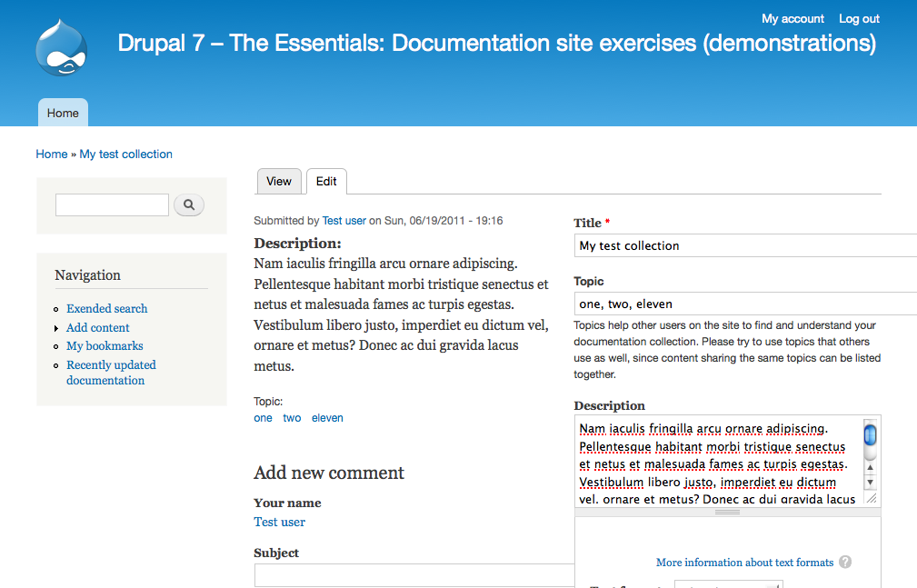Expand the Add content menu arrow
The height and width of the screenshot is (588, 917).
(56, 328)
